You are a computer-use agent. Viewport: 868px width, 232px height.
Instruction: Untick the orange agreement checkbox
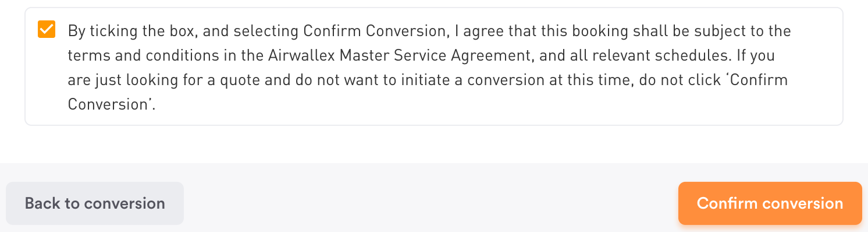click(47, 29)
